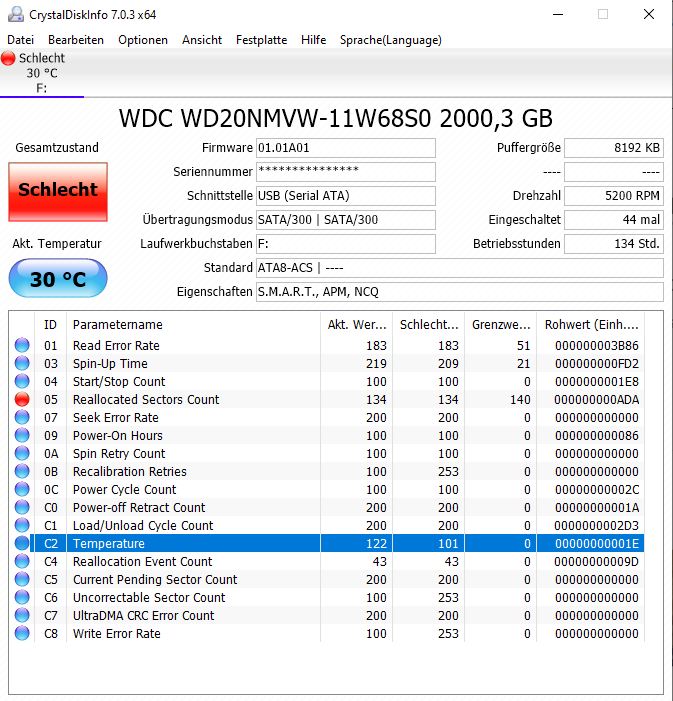
Task: Click the red status orb next to Schlecht drive tab
Action: (8, 58)
